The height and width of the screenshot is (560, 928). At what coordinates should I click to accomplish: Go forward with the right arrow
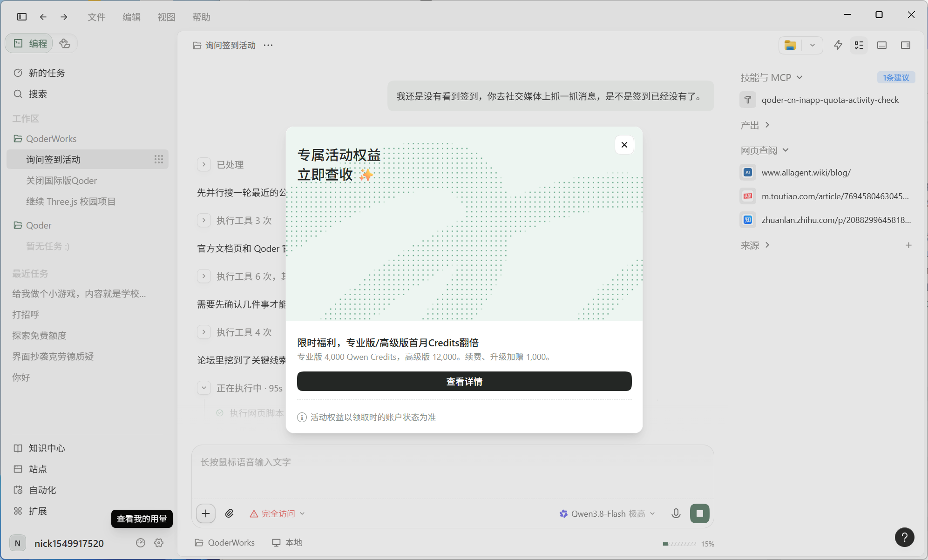[x=64, y=17]
